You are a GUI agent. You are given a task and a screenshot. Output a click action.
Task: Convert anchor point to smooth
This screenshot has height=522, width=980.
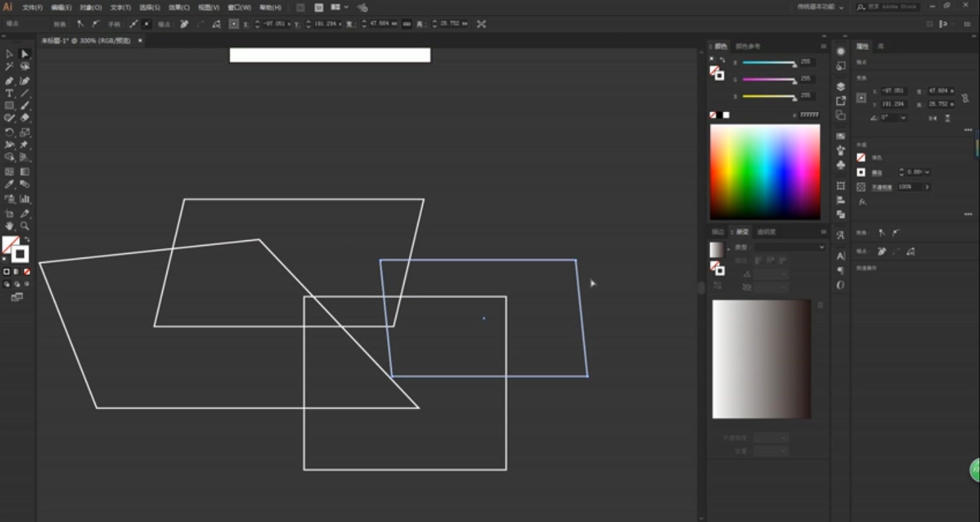(x=96, y=24)
